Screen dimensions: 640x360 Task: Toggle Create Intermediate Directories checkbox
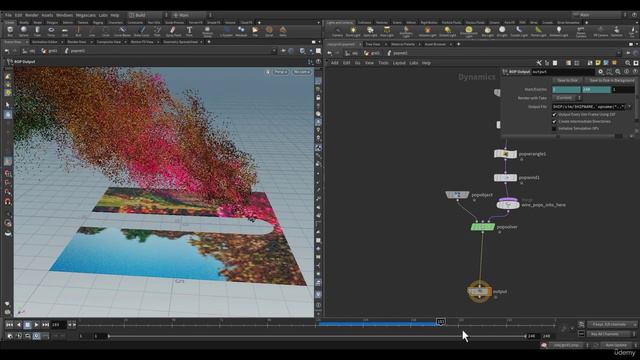(554, 122)
